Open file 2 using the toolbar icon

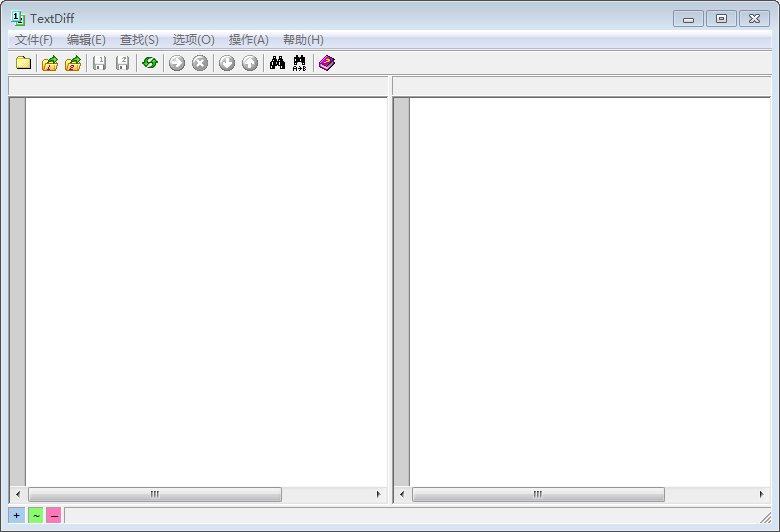(73, 63)
